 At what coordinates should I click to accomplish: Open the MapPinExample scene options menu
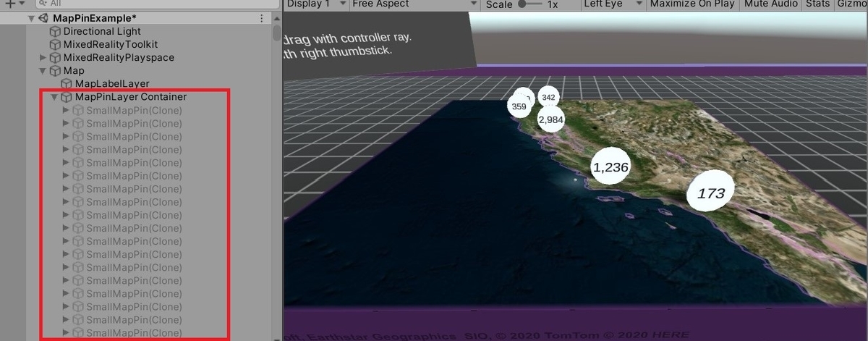(x=262, y=18)
